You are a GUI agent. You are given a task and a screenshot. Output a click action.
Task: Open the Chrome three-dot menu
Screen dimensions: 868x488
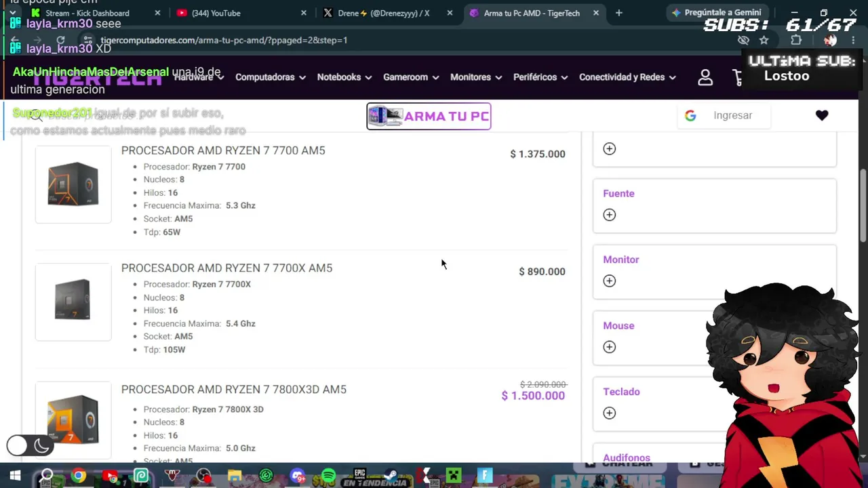[x=853, y=40]
